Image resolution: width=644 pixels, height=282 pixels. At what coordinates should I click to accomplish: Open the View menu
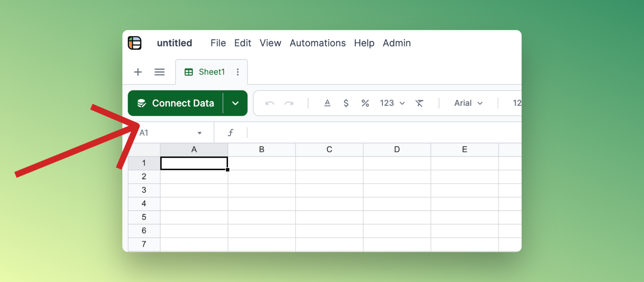pyautogui.click(x=270, y=43)
